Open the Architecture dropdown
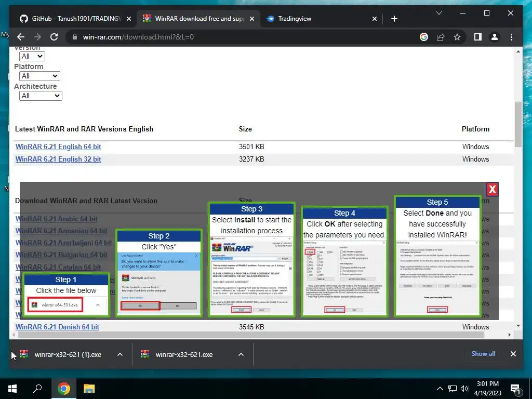This screenshot has width=532, height=399. tap(41, 96)
